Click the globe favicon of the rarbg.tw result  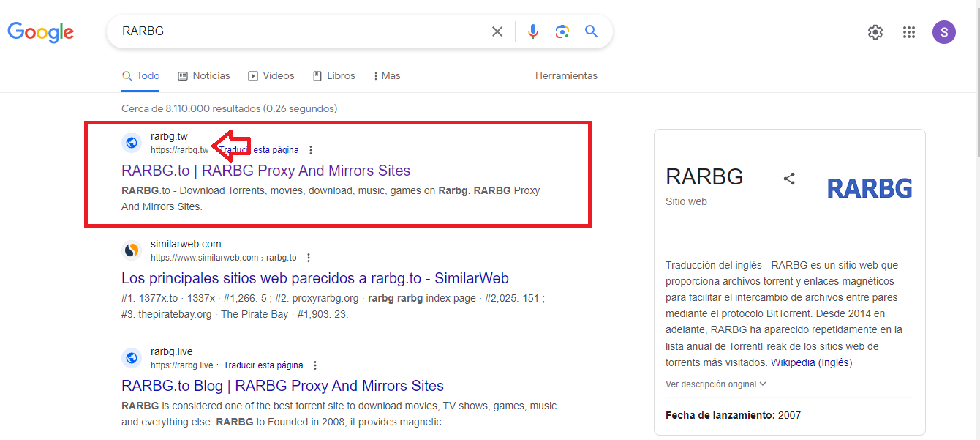132,143
